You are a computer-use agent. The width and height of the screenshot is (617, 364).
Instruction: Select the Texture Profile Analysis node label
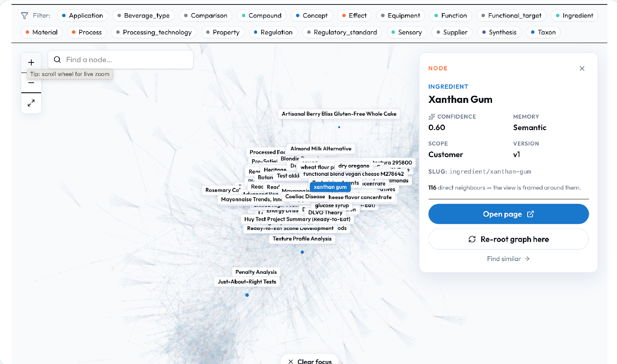coord(302,239)
